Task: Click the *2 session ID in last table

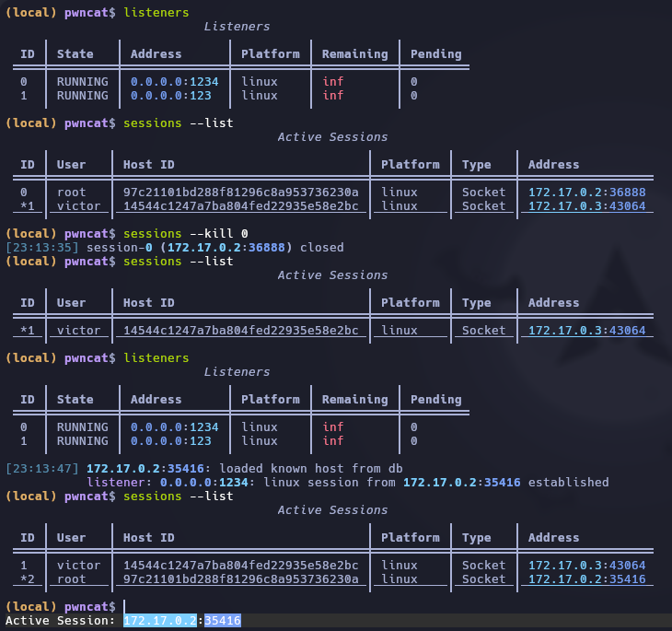Action: pos(27,579)
